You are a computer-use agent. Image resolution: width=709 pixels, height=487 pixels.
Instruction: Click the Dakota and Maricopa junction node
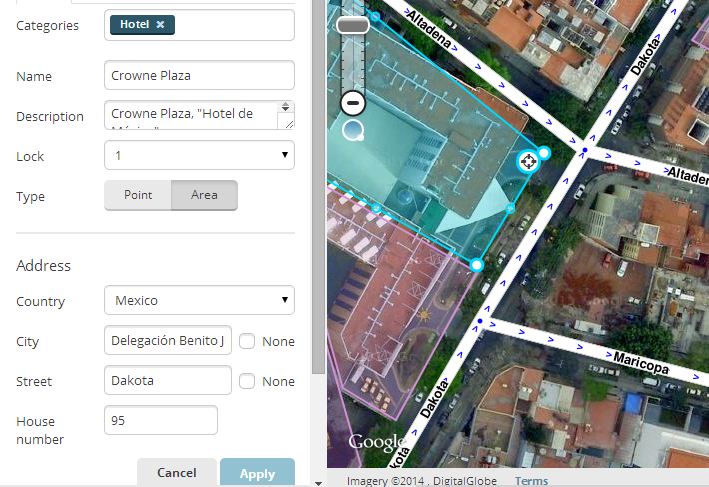[x=480, y=321]
